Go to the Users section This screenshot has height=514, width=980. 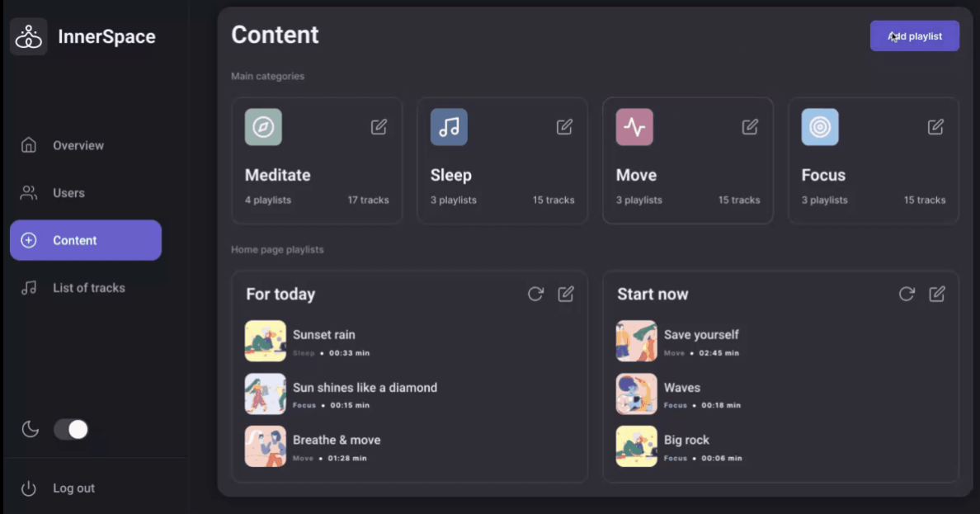click(x=68, y=193)
